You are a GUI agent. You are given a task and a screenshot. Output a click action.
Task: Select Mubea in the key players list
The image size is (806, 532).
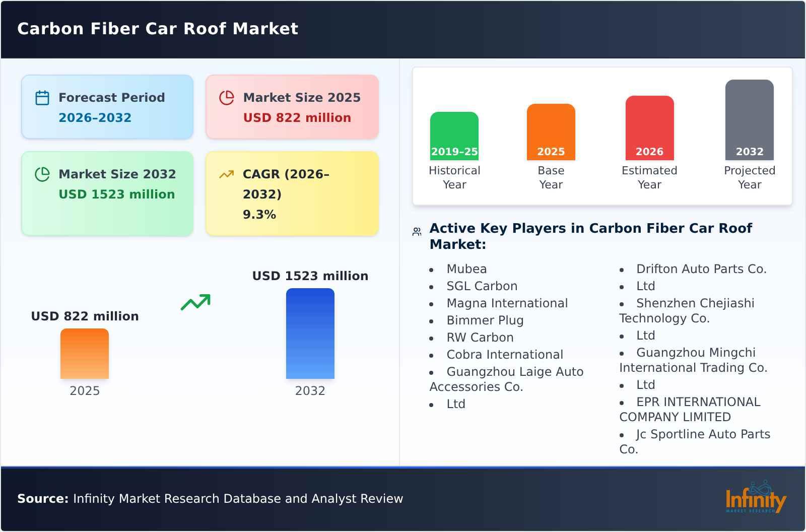[466, 269]
